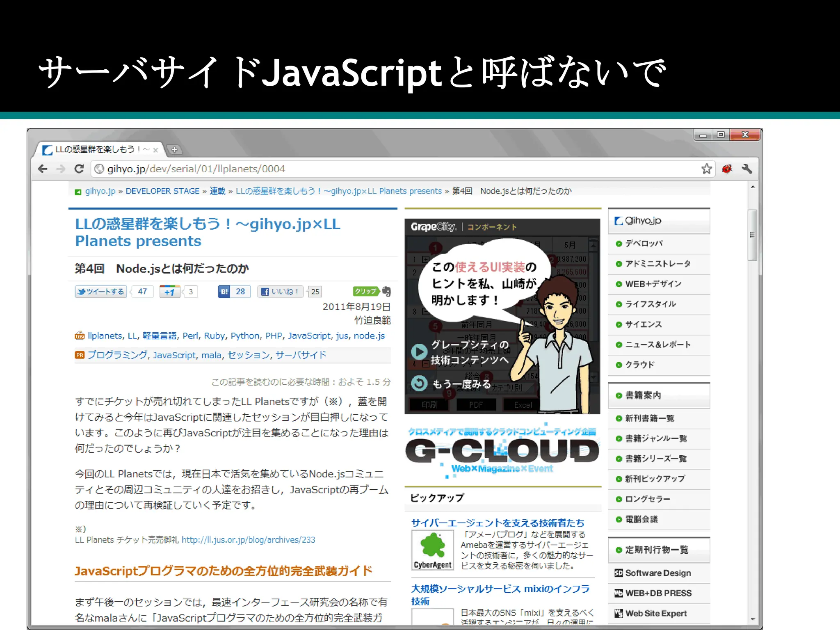Click the PHP tag link
Viewport: 840px width, 630px height.
[x=274, y=336]
